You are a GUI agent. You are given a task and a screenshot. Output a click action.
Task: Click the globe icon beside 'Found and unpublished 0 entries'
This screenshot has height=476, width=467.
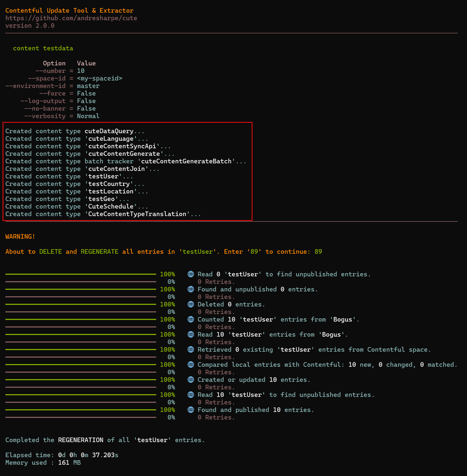coord(191,289)
